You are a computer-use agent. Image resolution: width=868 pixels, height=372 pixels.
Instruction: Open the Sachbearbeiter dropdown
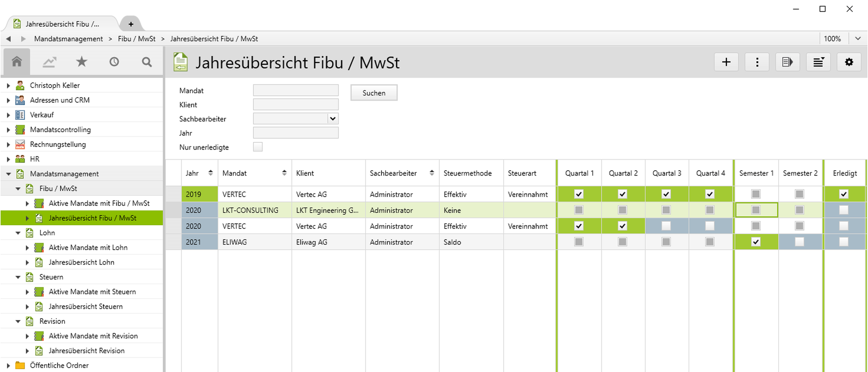[333, 119]
